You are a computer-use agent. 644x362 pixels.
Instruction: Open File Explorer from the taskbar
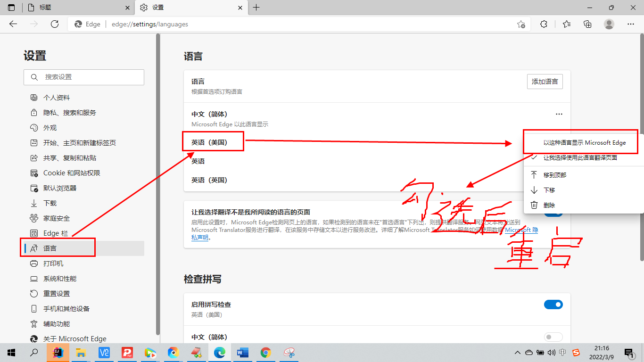[x=81, y=353]
